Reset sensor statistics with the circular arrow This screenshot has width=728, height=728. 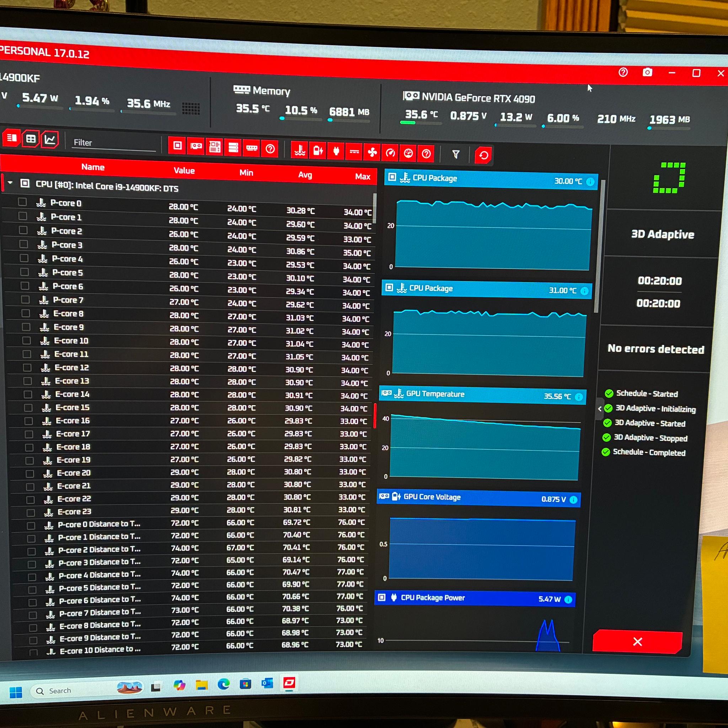tap(483, 155)
